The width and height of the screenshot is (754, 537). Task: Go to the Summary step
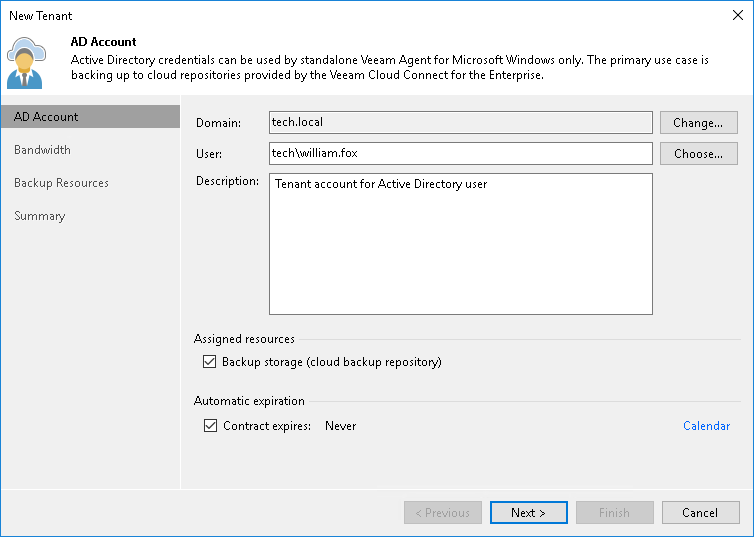click(x=39, y=216)
